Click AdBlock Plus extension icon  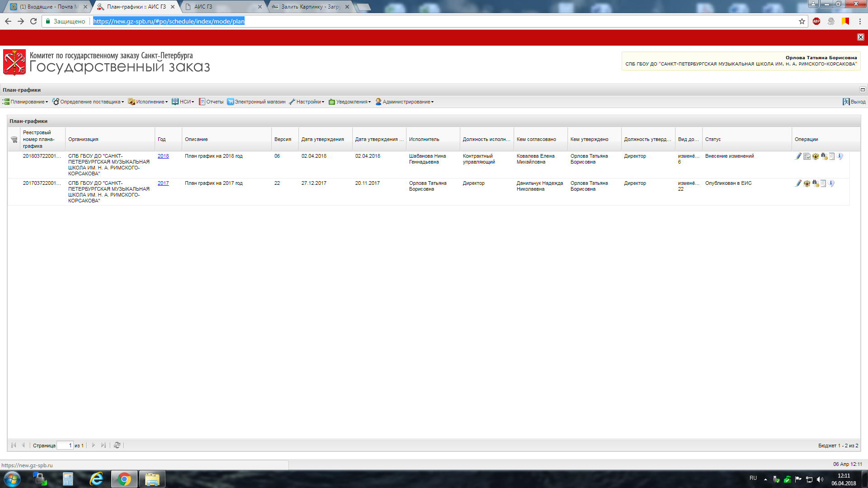click(x=816, y=21)
